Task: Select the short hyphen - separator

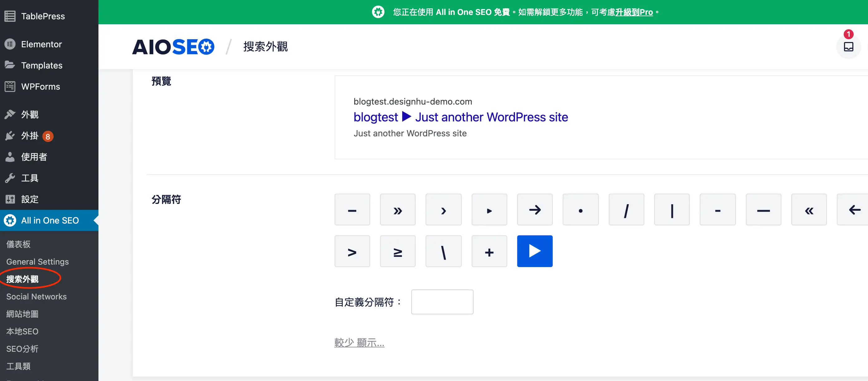Action: [x=718, y=209]
